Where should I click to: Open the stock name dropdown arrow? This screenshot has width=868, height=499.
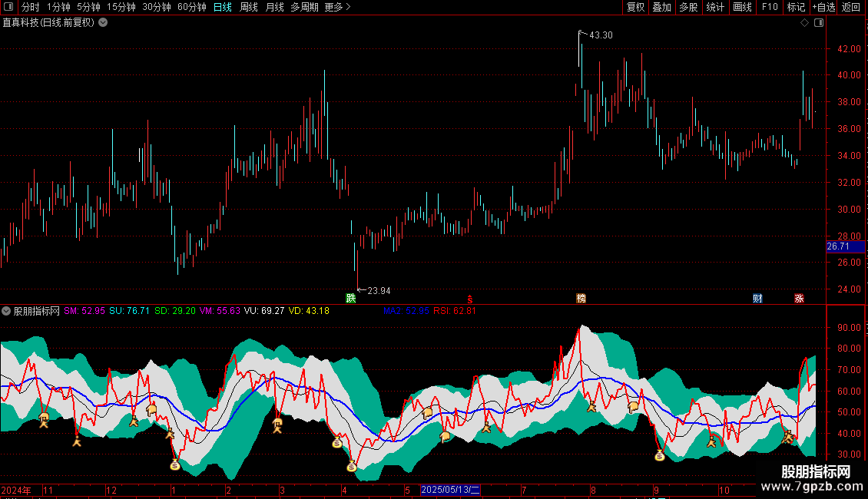click(103, 23)
